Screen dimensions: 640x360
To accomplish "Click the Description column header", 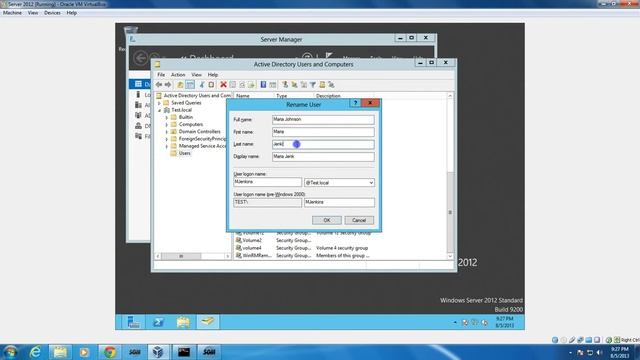I will point(328,96).
